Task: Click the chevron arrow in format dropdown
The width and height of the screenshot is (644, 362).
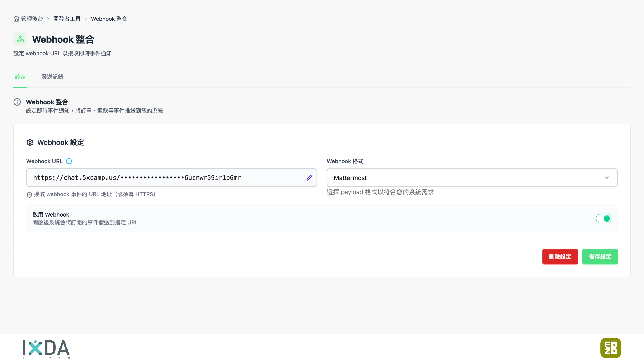Action: (607, 178)
